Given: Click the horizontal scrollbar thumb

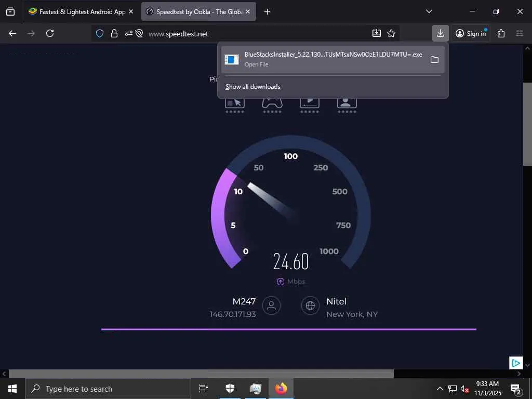Looking at the screenshot, I should point(201,374).
